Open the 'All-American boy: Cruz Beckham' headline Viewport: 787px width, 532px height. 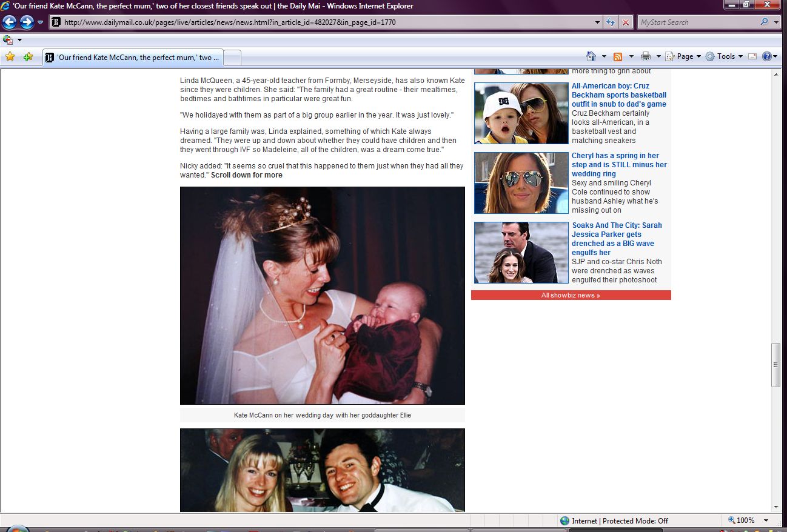pos(618,95)
